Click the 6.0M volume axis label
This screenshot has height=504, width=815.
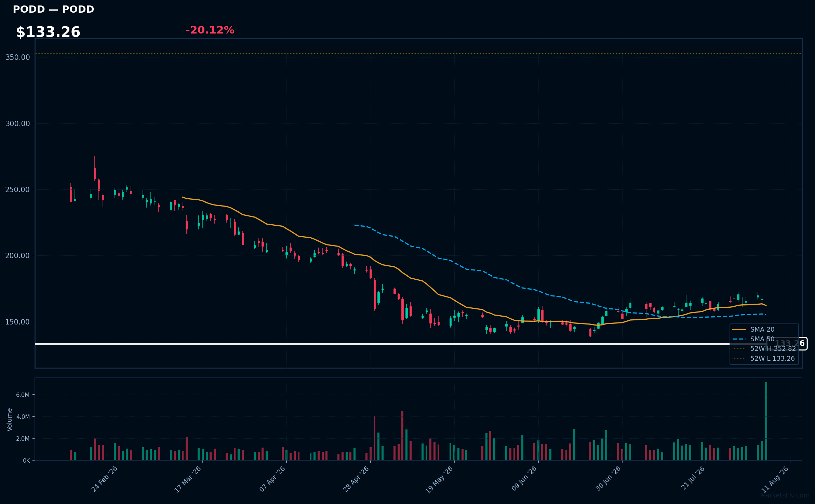coord(23,395)
